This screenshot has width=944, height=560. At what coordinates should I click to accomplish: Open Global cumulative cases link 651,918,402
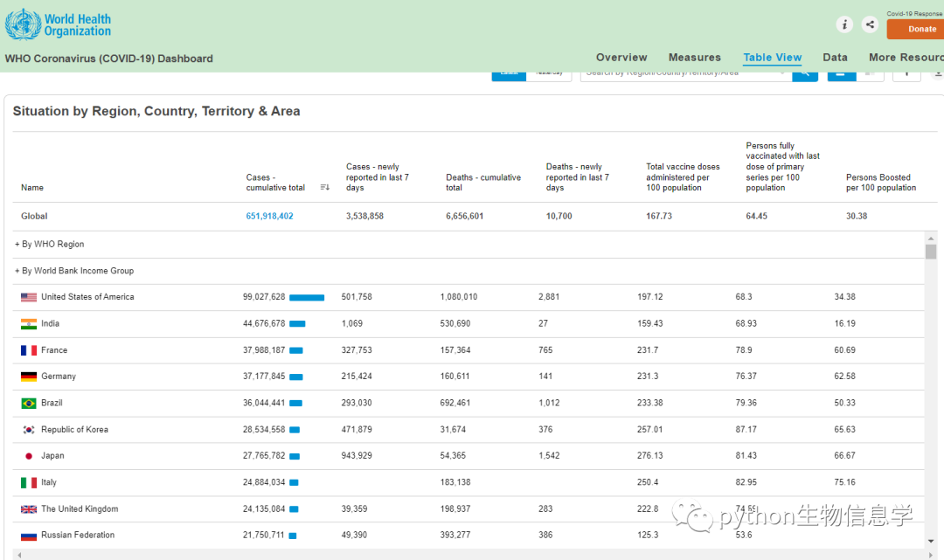tap(269, 216)
